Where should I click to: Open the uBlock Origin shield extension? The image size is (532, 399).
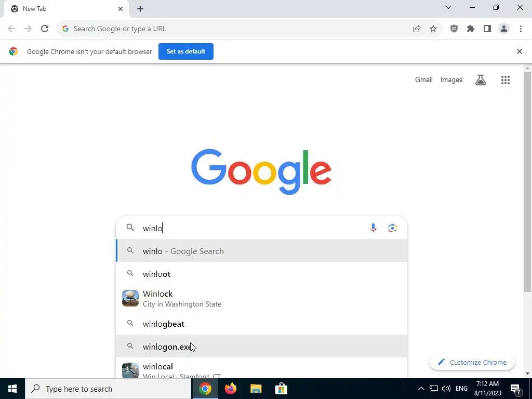point(454,29)
